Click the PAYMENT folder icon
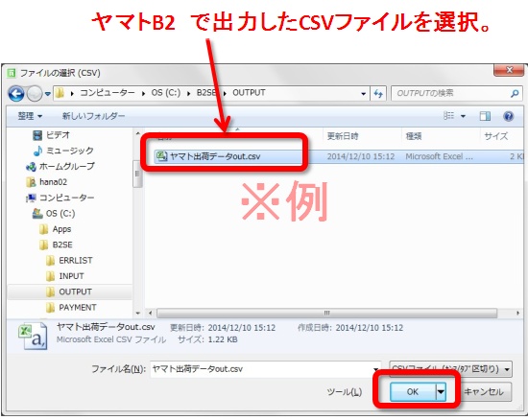This screenshot has height=420, width=528. click(50, 308)
